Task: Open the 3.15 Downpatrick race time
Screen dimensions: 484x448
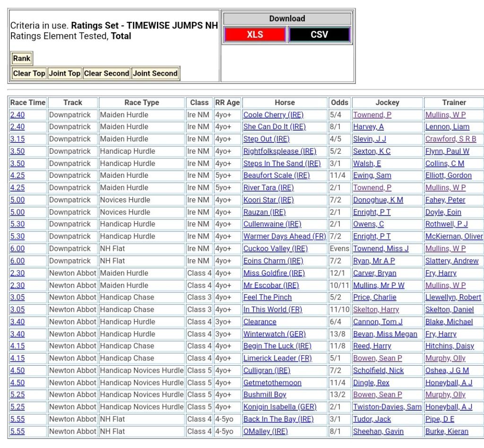Action: 17,139
